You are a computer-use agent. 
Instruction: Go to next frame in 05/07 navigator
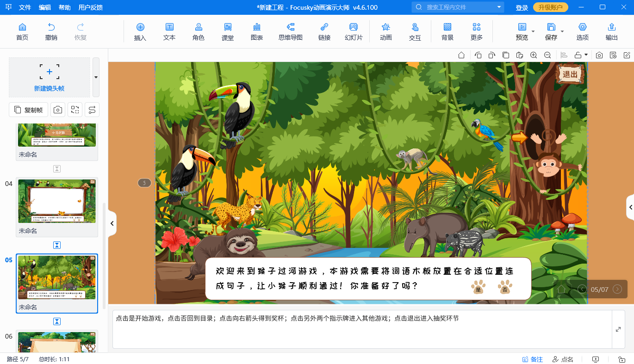click(x=617, y=290)
